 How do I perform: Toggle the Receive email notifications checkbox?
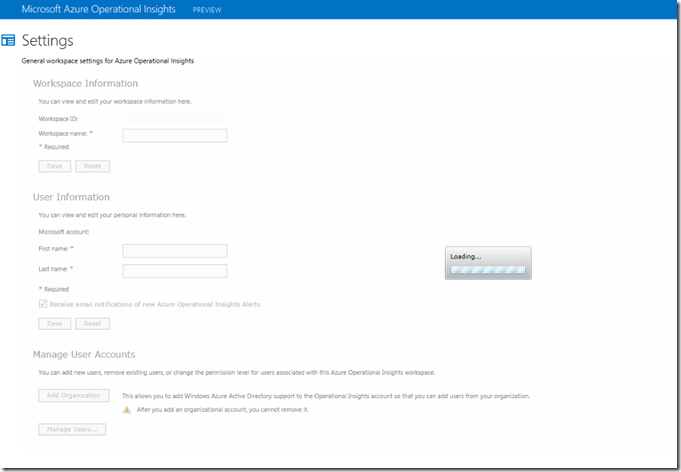(42, 304)
